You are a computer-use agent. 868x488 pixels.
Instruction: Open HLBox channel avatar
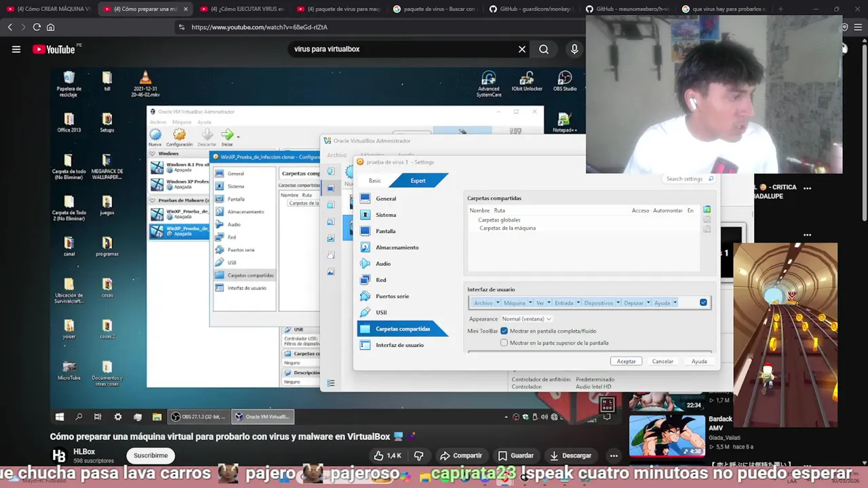pos(60,456)
